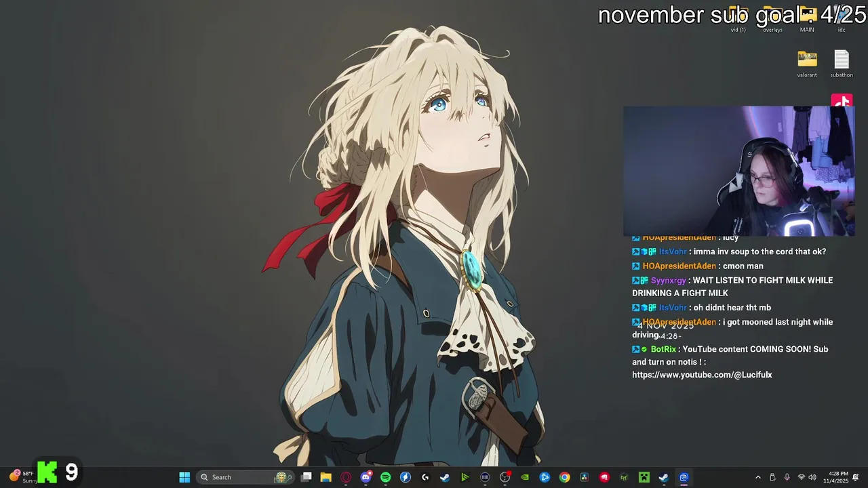
Task: Open the Steam icon right of Minecraft
Action: coord(664,477)
